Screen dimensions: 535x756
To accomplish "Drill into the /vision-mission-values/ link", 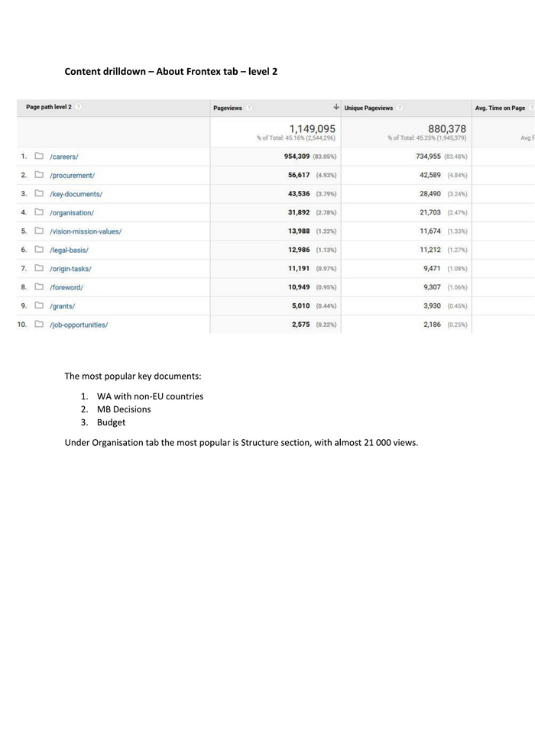I will pyautogui.click(x=85, y=231).
